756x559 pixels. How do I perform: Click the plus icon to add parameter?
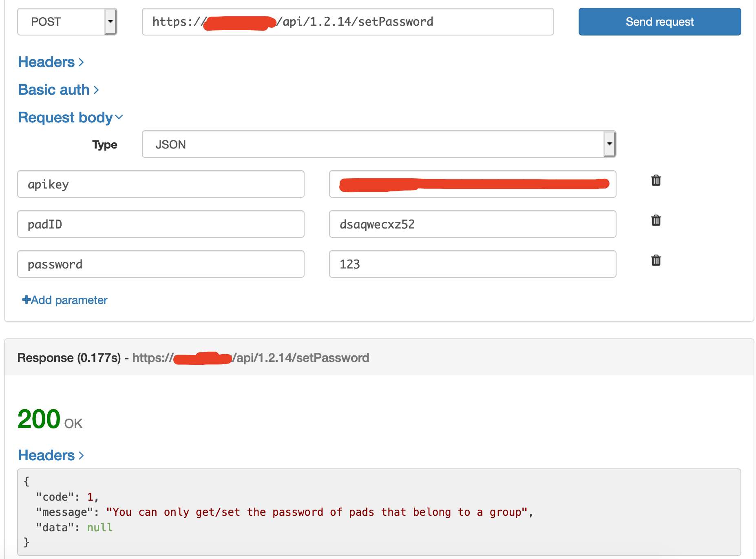tap(26, 300)
